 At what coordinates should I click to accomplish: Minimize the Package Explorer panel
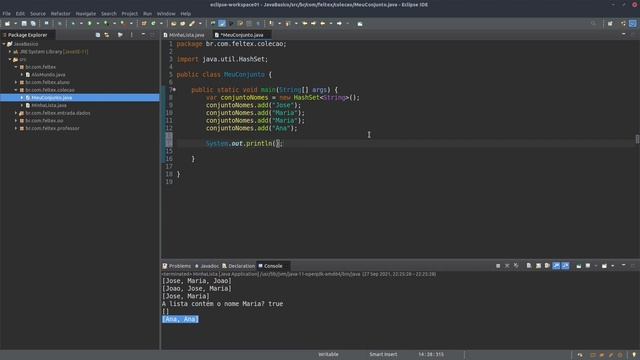[143, 35]
